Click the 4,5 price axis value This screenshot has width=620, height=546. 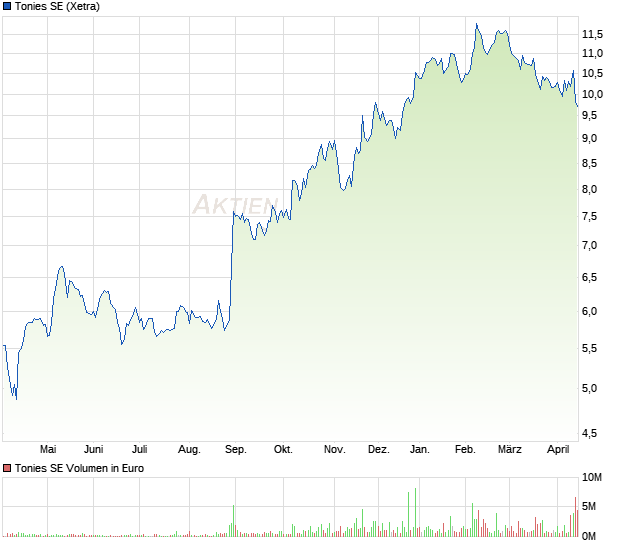590,433
